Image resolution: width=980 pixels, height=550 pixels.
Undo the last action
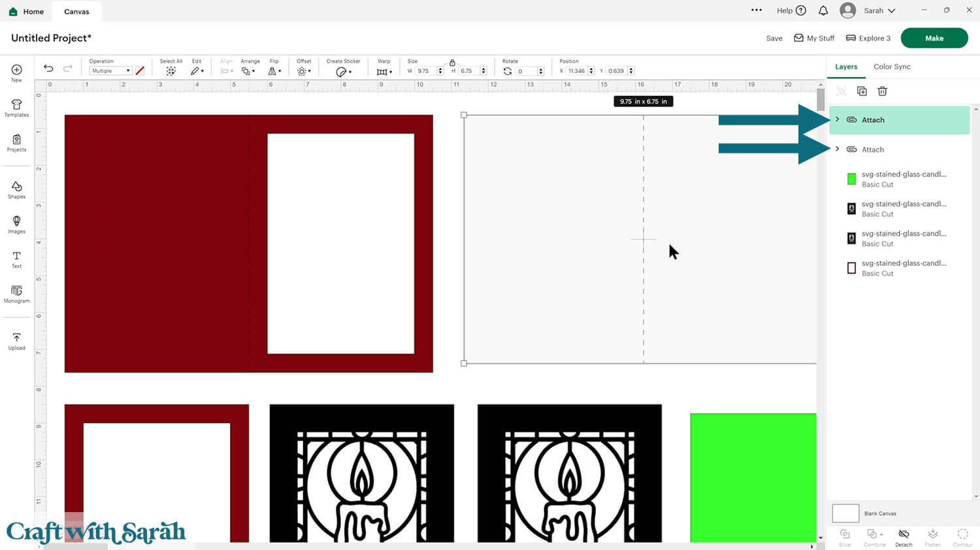coord(48,69)
